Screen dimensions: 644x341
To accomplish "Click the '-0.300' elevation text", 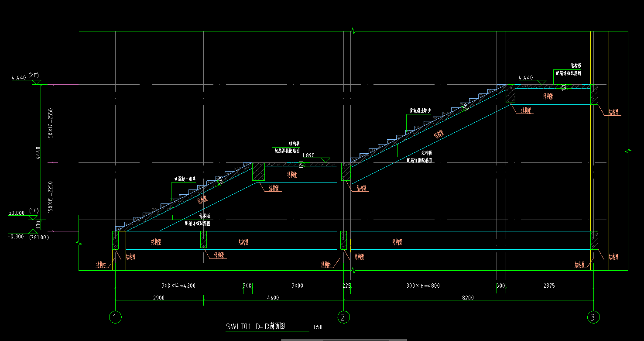I will pos(16,236).
